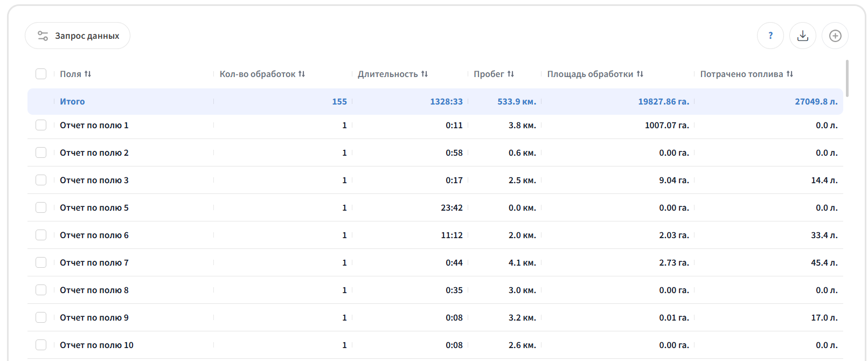Check the box for Отчет по полю 5
This screenshot has width=868, height=361.
[x=41, y=207]
